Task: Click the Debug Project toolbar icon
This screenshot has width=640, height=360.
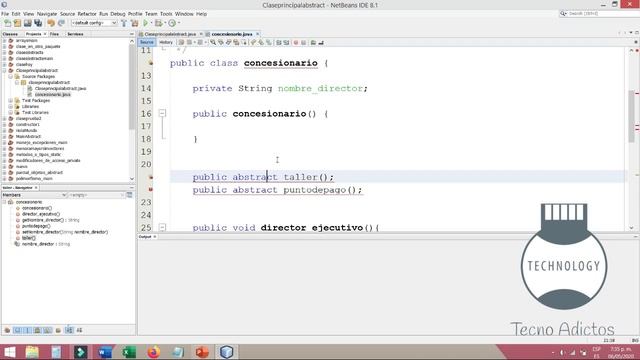Action: click(158, 23)
